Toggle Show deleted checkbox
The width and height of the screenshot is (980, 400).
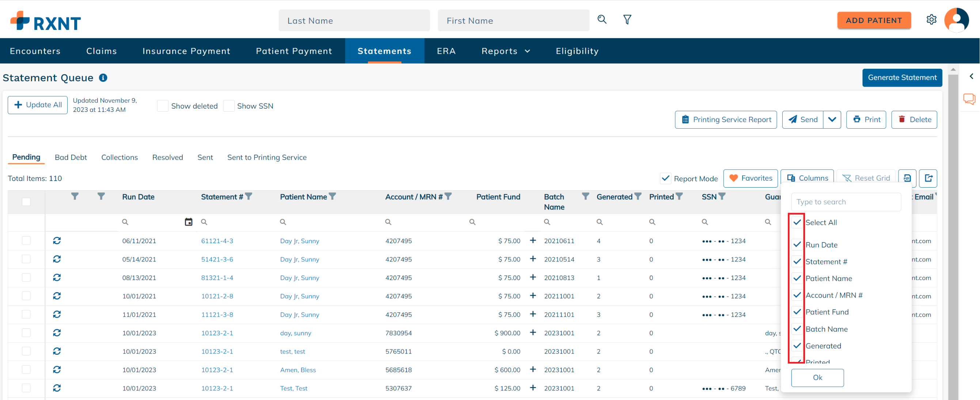point(163,106)
